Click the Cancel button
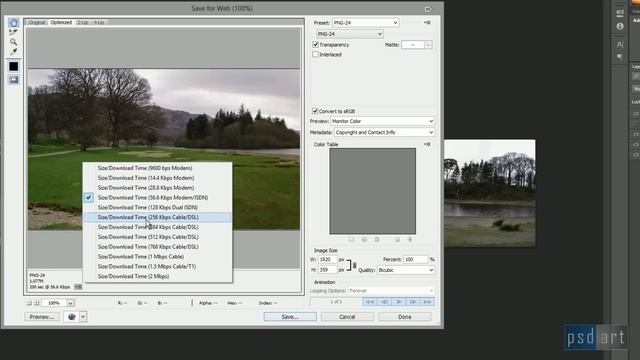Viewport: 640px width, 360px height. tap(347, 317)
